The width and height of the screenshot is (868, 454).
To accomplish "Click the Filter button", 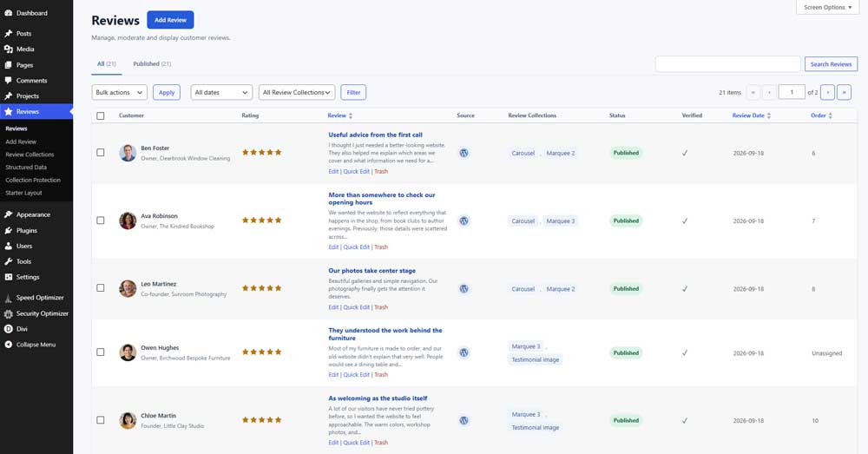I will coord(354,93).
